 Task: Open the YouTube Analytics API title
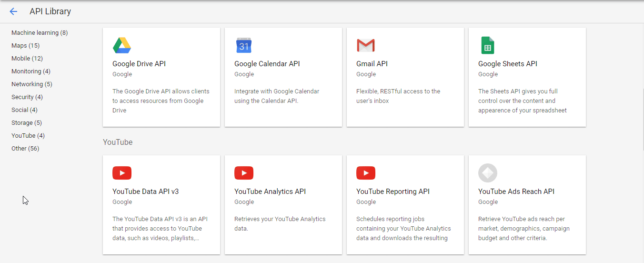pyautogui.click(x=270, y=192)
